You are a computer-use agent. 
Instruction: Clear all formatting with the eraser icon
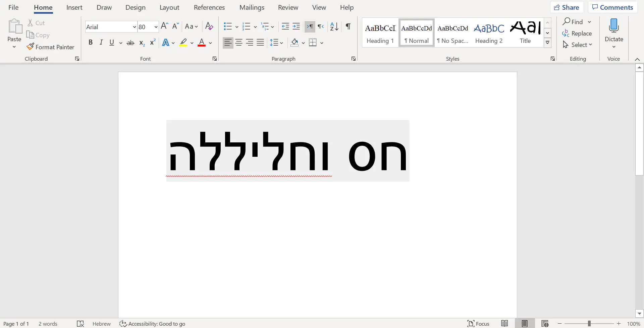(x=209, y=26)
